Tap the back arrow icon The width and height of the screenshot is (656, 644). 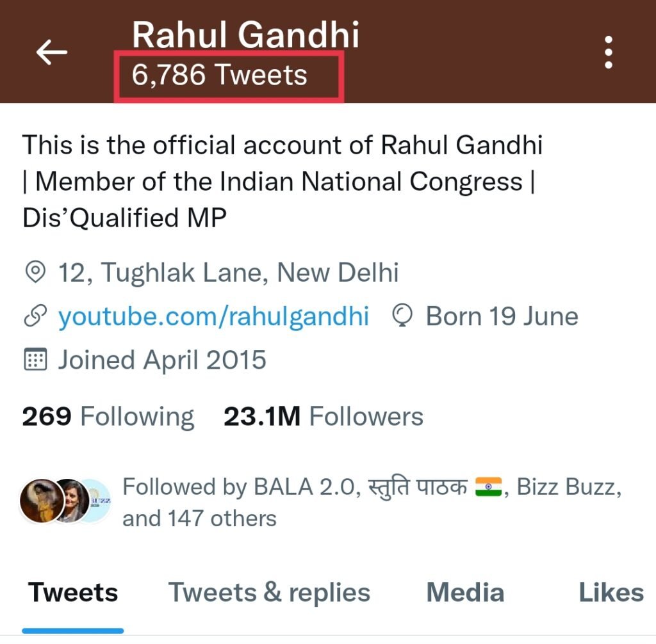click(51, 52)
